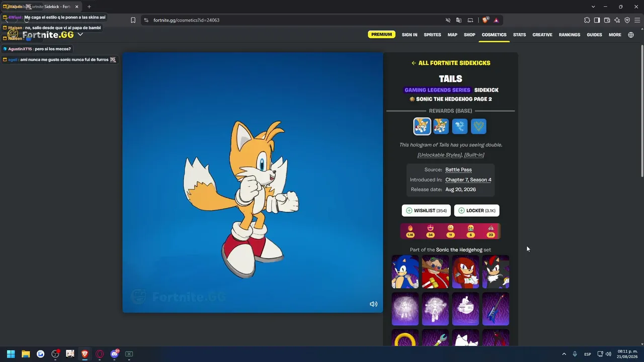
Task: Open the Rankings menu item
Action: (x=570, y=35)
